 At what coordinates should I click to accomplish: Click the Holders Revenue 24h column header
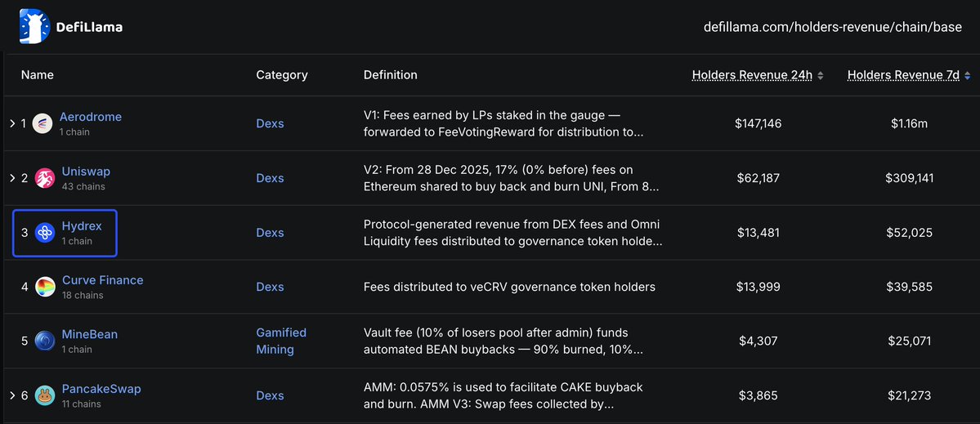pos(752,75)
